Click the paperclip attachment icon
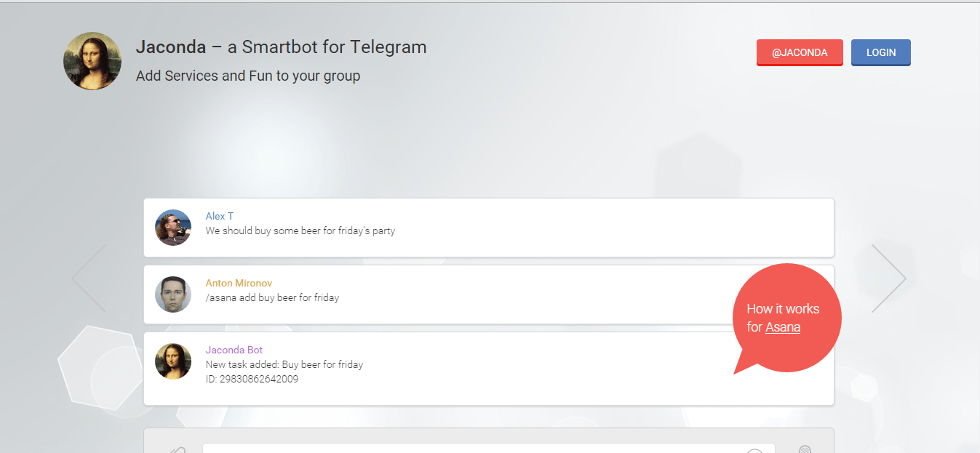Image resolution: width=980 pixels, height=453 pixels. 177,450
